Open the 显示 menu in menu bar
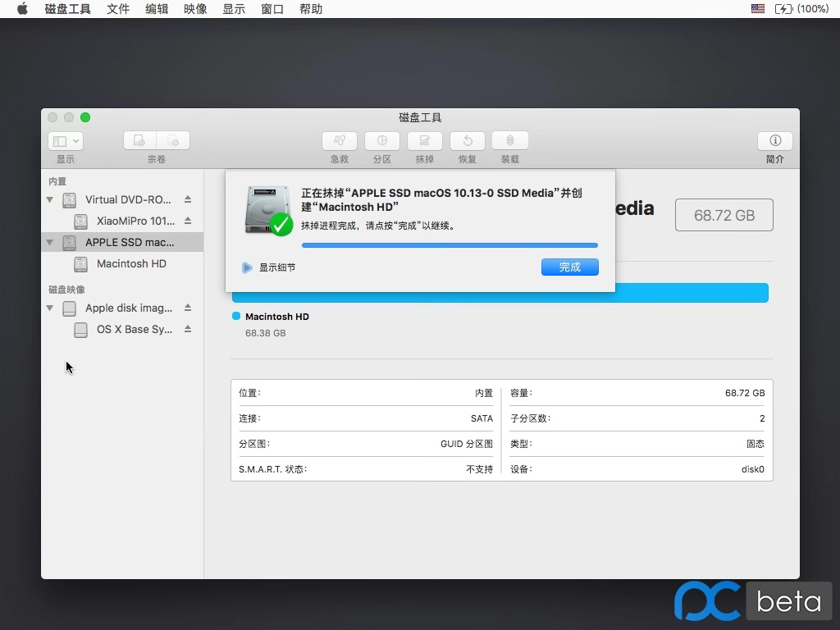 234,9
